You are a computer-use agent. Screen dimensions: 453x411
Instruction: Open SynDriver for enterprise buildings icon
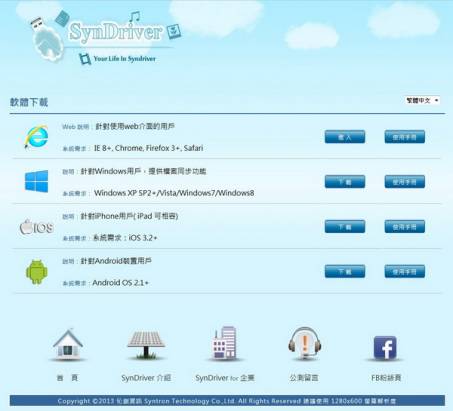click(224, 343)
